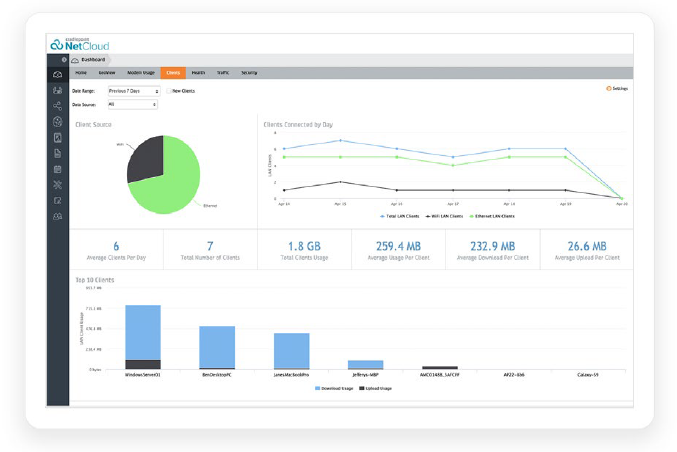Open the edit note sidebar icon
The width and height of the screenshot is (677, 452).
[57, 201]
